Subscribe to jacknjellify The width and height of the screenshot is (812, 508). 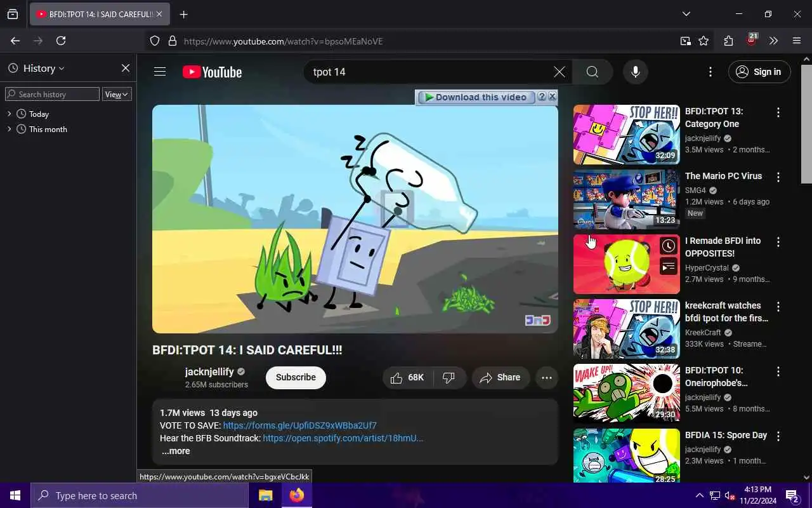click(x=296, y=377)
